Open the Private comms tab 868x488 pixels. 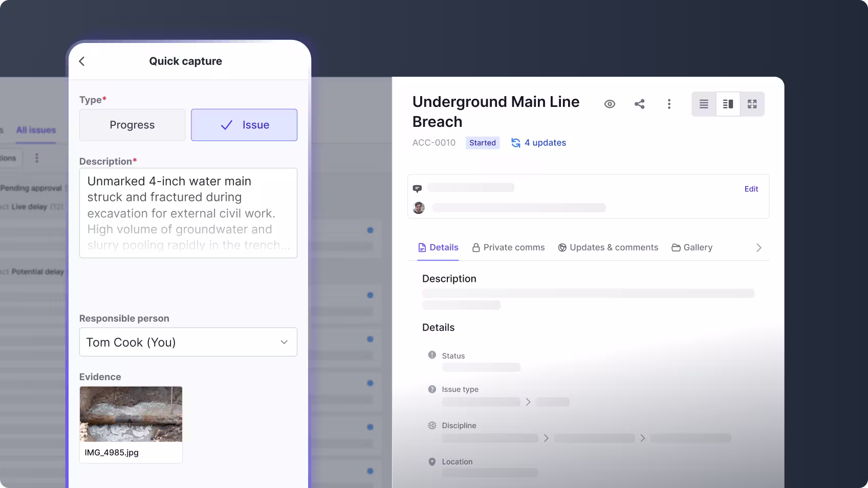508,248
